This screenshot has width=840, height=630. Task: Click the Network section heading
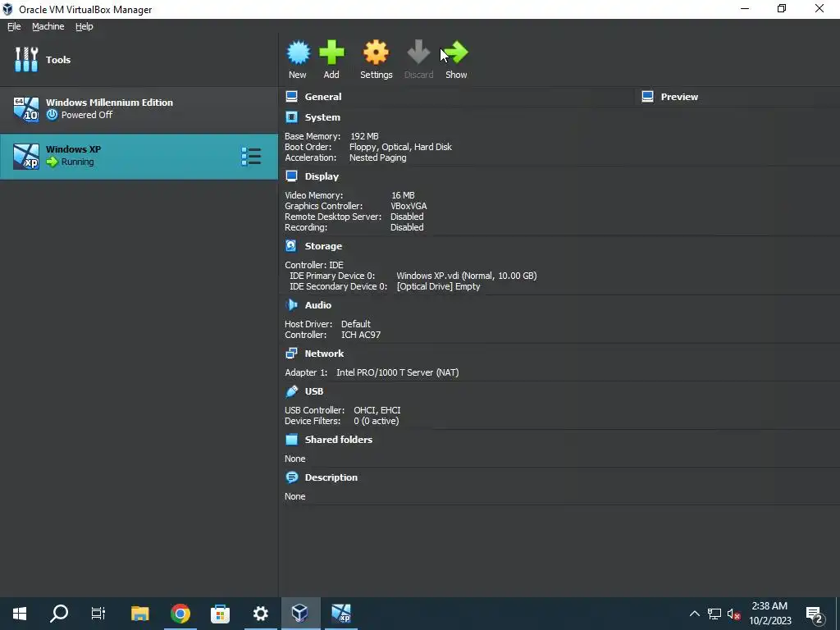point(324,354)
